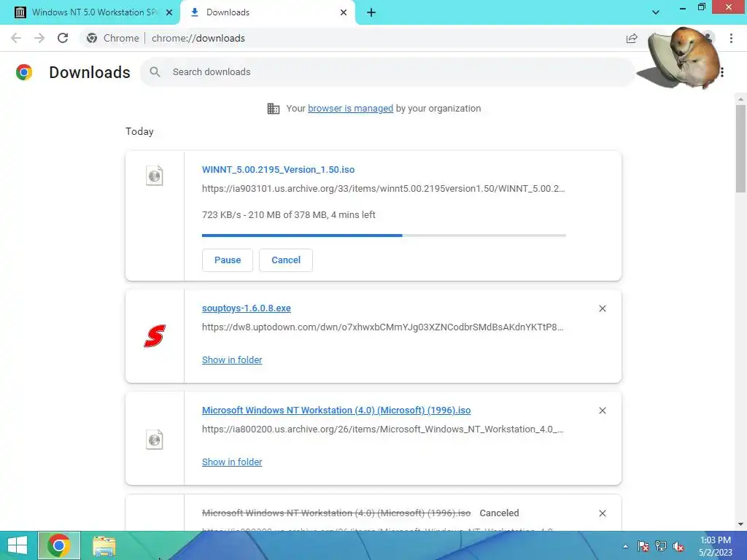This screenshot has width=747, height=560.
Task: Show Windows NT Workstation iso in folder
Action: (x=232, y=462)
